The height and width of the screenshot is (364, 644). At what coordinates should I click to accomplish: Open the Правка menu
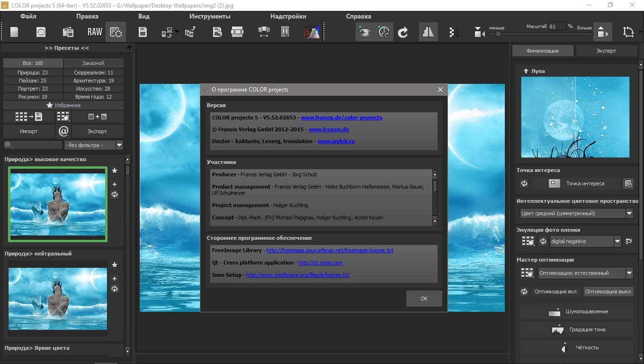(x=87, y=16)
